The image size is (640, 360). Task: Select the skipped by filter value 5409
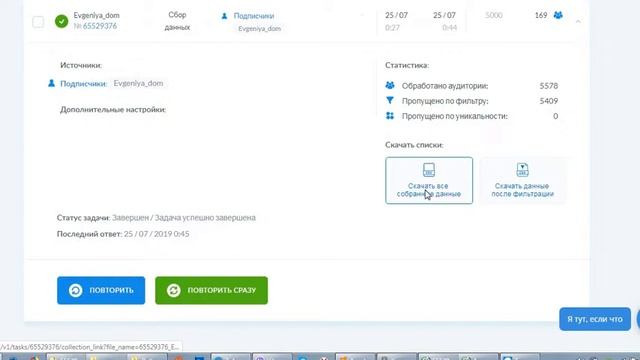coord(549,101)
